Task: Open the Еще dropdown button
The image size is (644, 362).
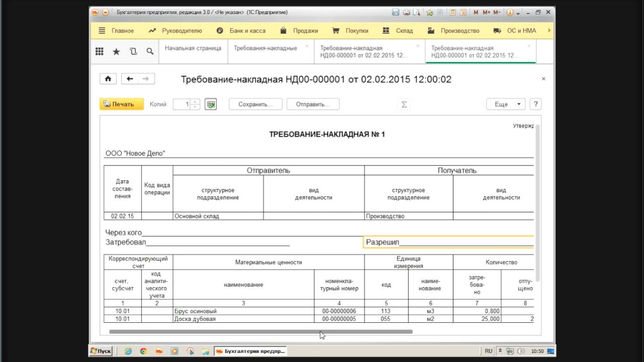Action: 506,104
